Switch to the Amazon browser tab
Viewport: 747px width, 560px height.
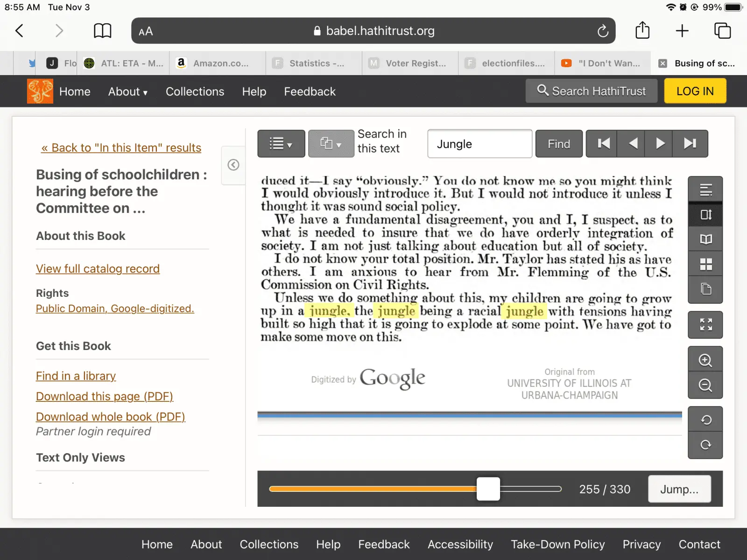[217, 63]
